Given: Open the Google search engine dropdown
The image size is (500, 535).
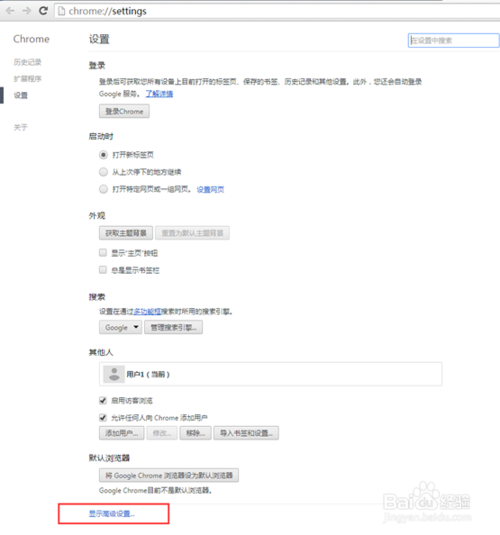Looking at the screenshot, I should tap(120, 328).
